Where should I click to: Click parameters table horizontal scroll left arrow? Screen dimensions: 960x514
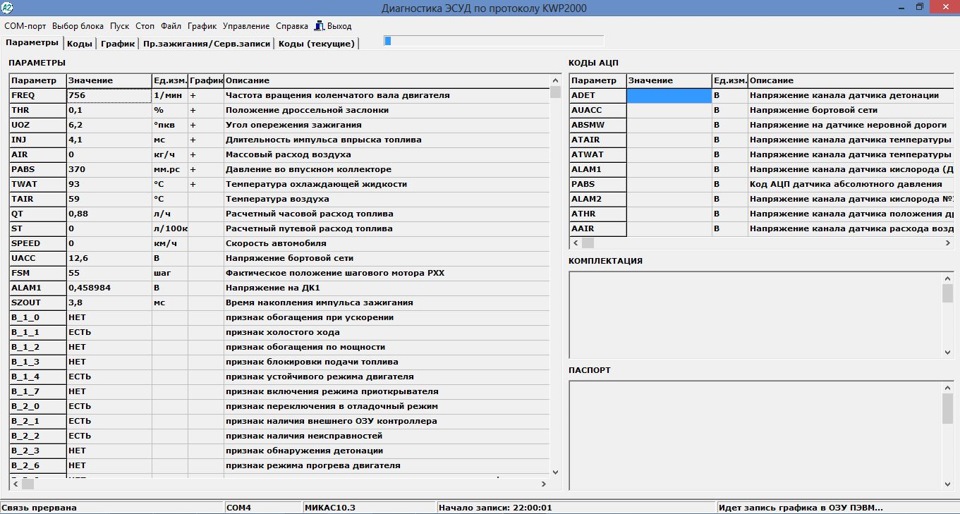(x=14, y=483)
